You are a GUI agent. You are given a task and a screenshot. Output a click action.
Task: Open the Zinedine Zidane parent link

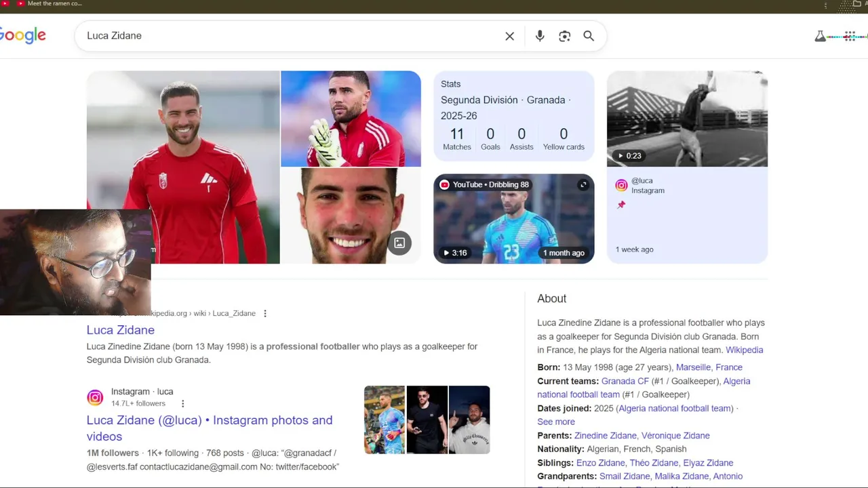click(x=605, y=435)
